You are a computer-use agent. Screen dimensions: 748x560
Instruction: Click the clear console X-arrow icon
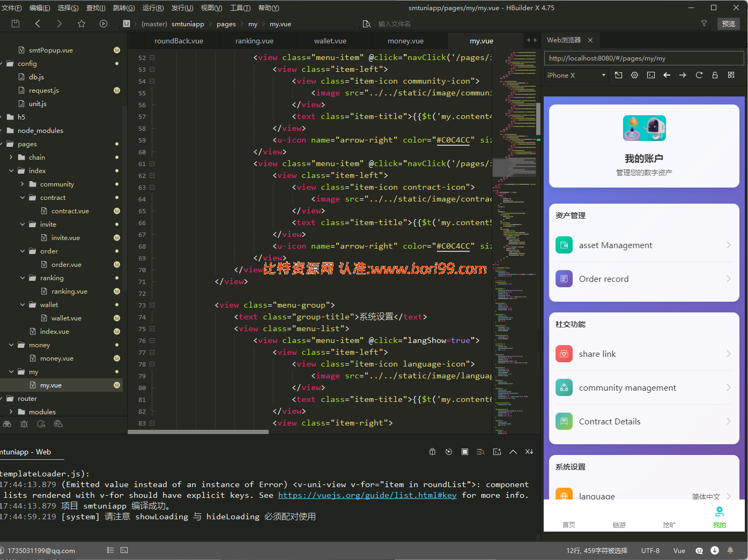click(x=529, y=452)
